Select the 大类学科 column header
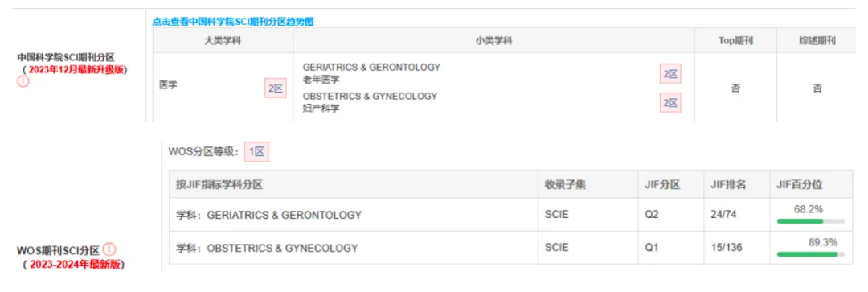Screen dimensions: 868x292 point(223,41)
